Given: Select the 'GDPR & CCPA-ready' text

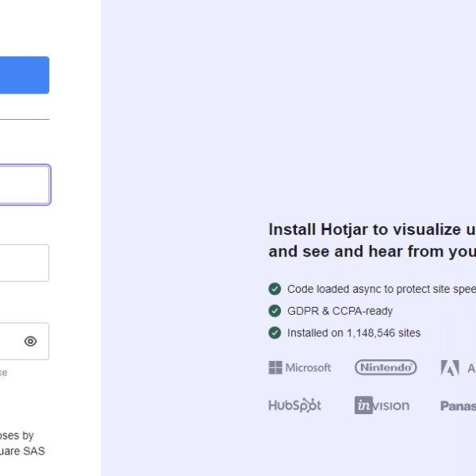Looking at the screenshot, I should (340, 311).
